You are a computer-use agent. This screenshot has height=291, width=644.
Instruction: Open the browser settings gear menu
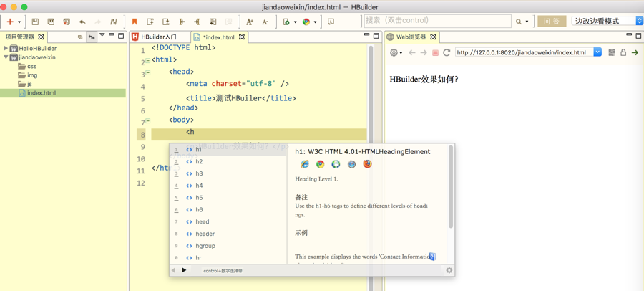click(396, 52)
